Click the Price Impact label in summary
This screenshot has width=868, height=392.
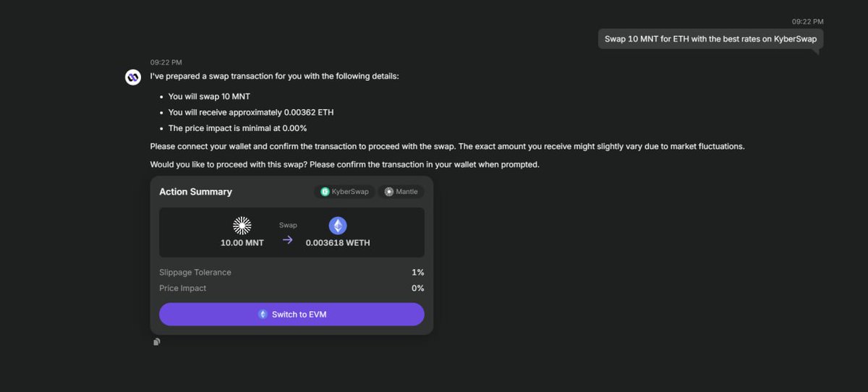[x=182, y=288]
